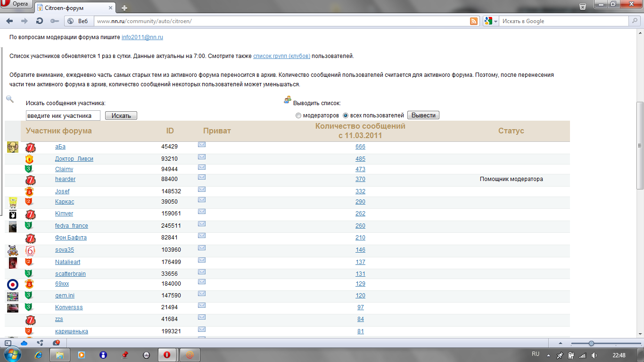Open new tab with plus button
The width and height of the screenshot is (644, 362).
point(124,8)
